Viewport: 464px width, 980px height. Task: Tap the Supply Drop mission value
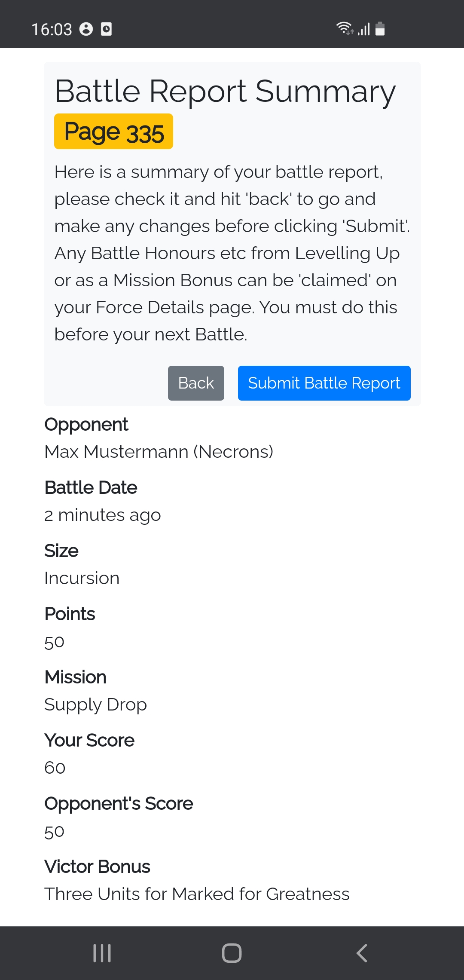click(x=95, y=704)
